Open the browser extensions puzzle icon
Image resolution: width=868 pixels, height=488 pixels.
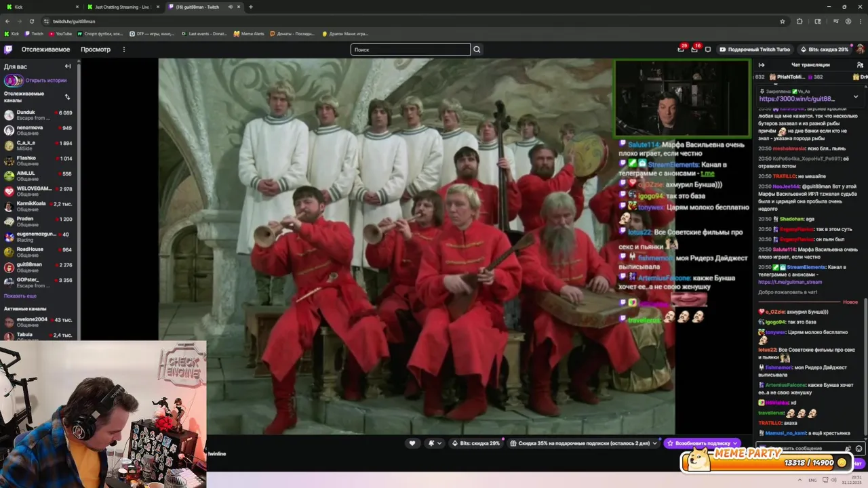800,21
